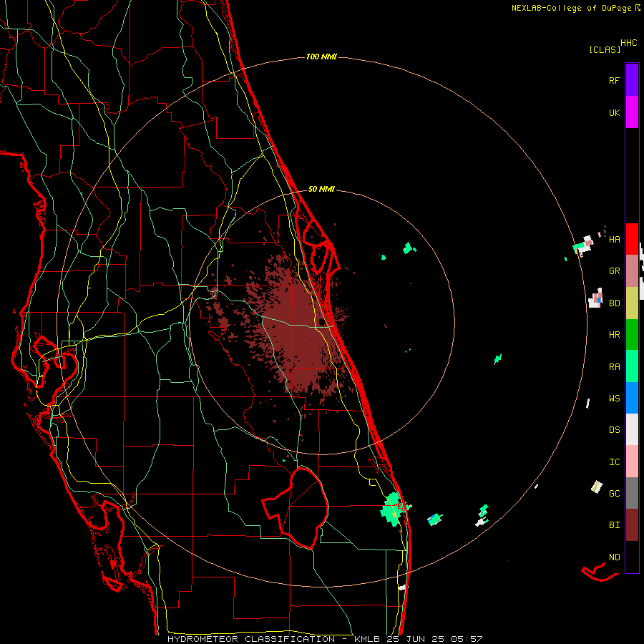Click the HA legend label
Image resolution: width=644 pixels, height=644 pixels.
(614, 239)
